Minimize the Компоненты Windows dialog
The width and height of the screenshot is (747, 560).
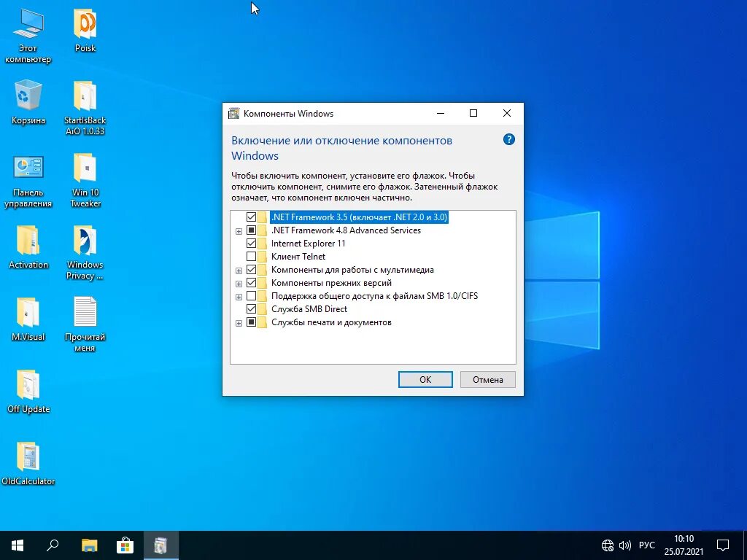(441, 113)
